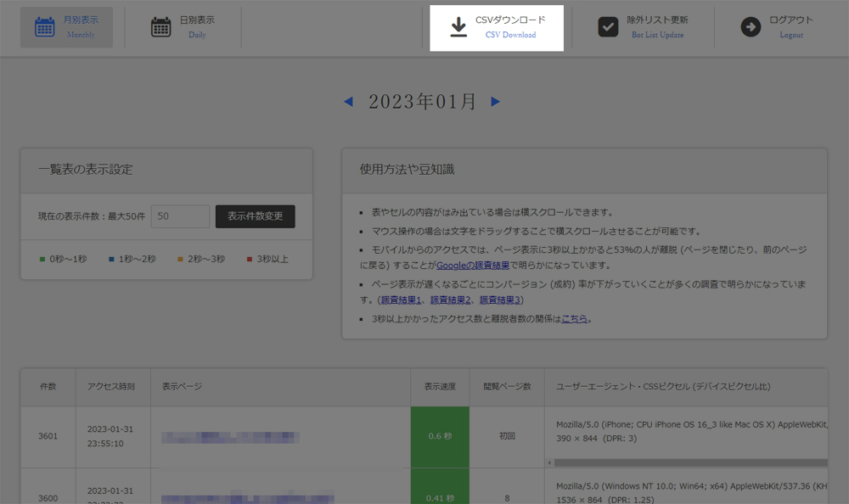Image resolution: width=849 pixels, height=504 pixels.
Task: Click the Daily calendar icon
Action: (x=160, y=27)
